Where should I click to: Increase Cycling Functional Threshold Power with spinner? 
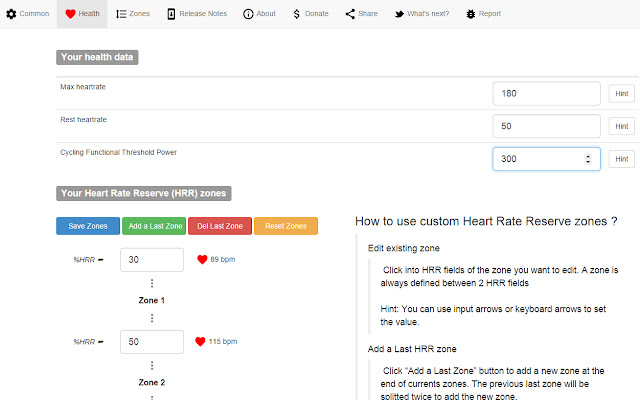587,155
